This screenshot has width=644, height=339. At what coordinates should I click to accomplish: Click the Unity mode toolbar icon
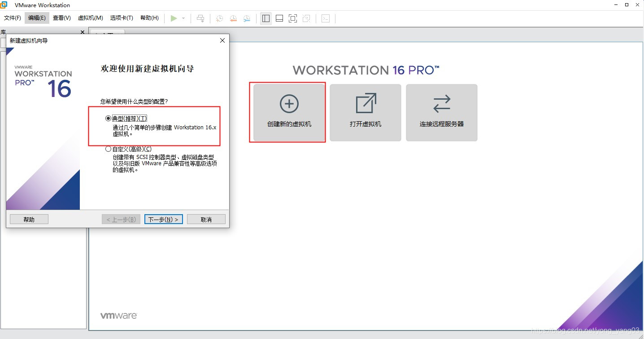(306, 18)
